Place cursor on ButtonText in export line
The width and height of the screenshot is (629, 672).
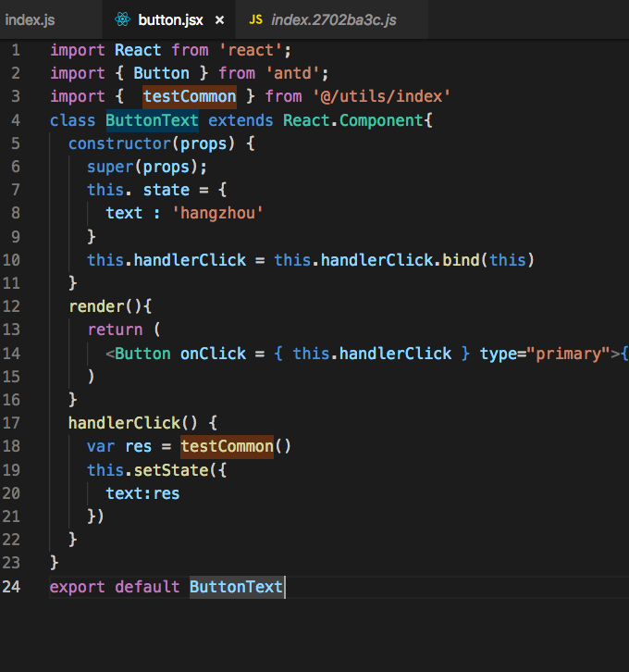point(236,586)
